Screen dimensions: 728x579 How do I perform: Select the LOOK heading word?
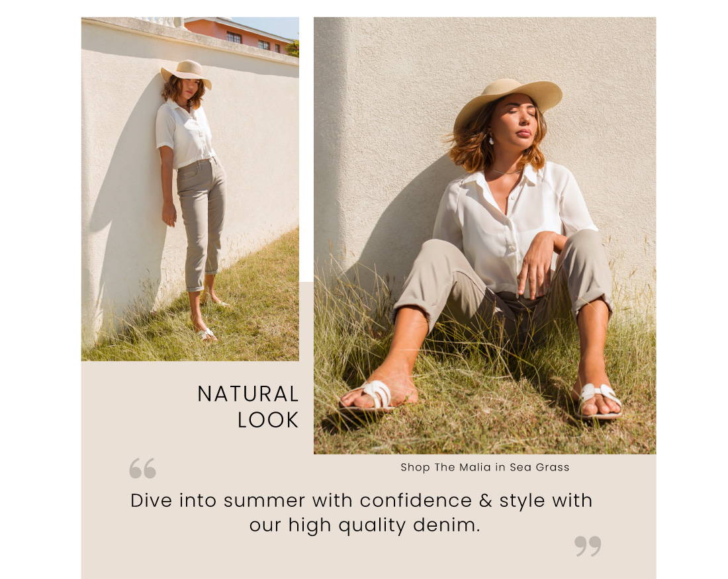tap(268, 420)
